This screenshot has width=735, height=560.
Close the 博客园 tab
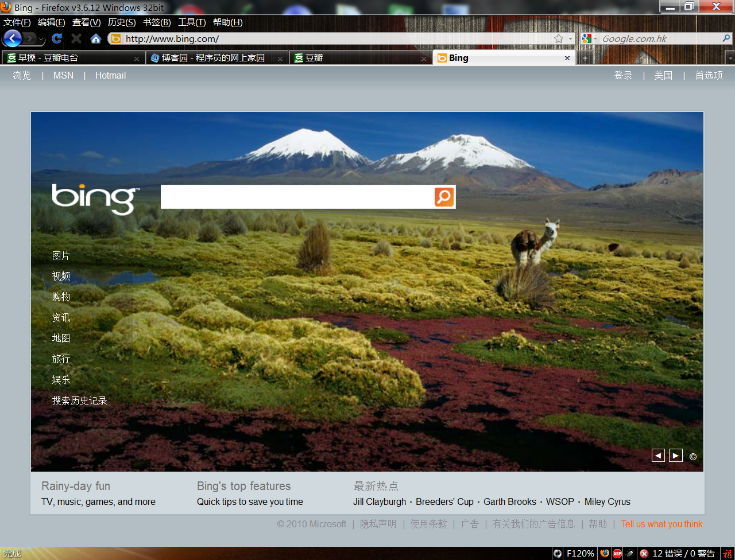coord(280,59)
